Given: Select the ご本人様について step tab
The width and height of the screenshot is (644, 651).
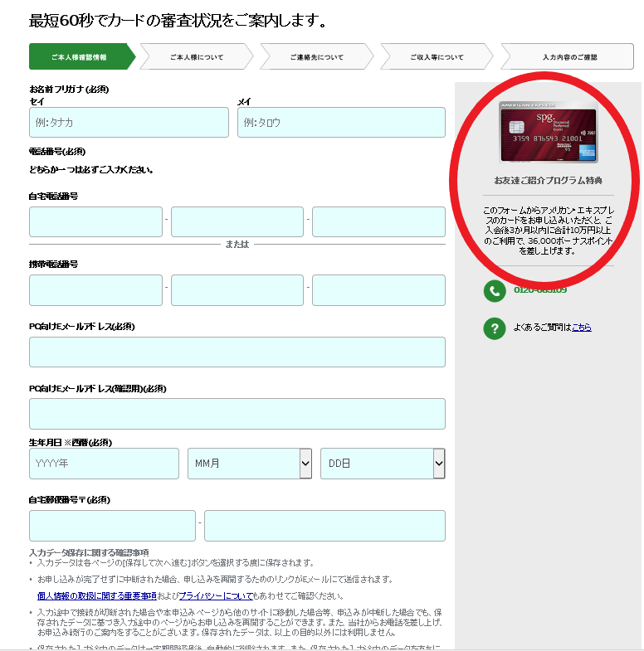Looking at the screenshot, I should click(197, 56).
